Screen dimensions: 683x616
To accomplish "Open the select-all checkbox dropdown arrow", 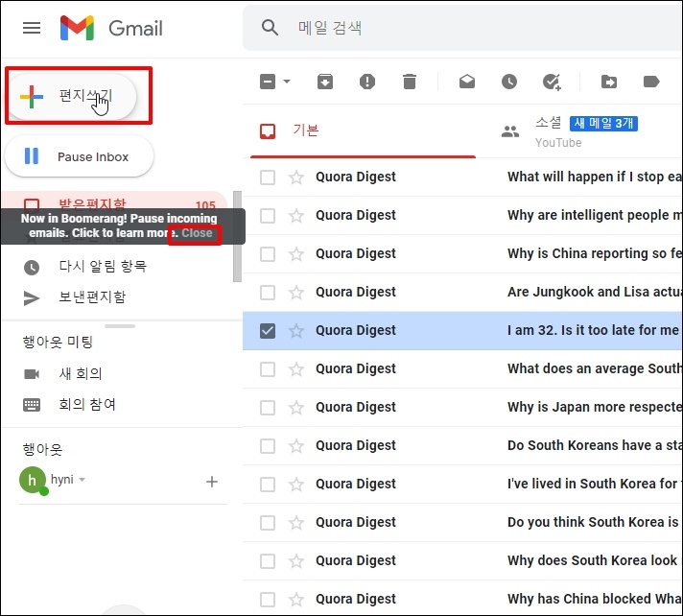I will pyautogui.click(x=287, y=81).
